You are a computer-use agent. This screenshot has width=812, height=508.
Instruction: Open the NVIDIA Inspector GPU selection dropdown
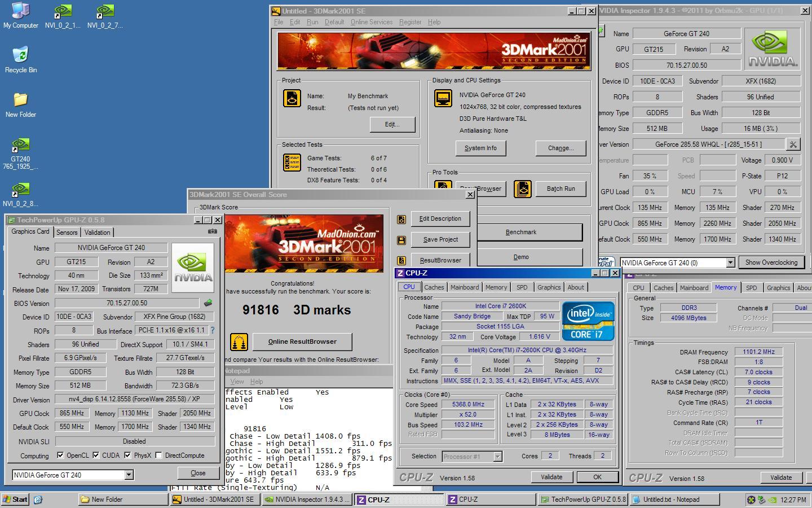tap(730, 262)
